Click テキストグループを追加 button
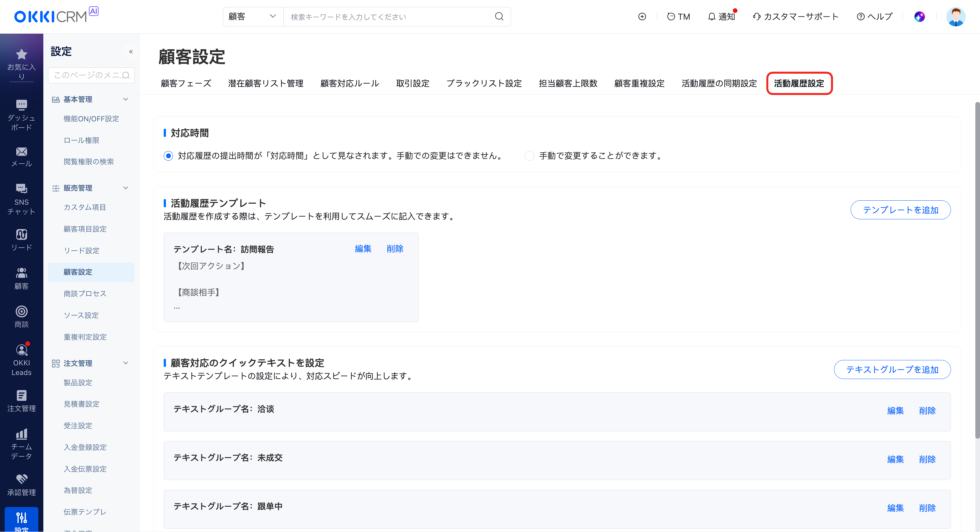This screenshot has height=532, width=980. [892, 370]
